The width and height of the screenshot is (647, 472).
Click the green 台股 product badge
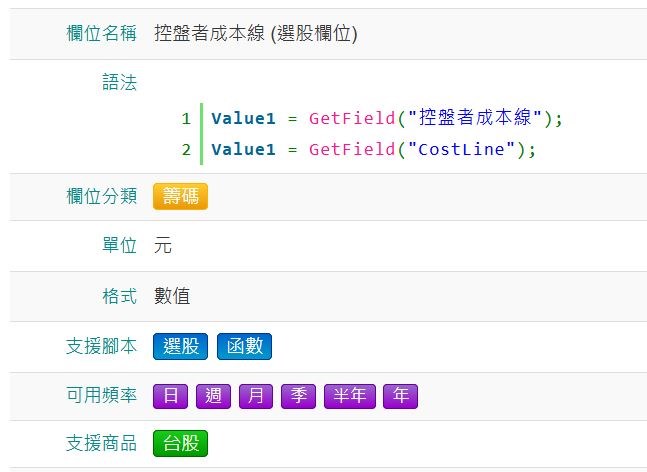(x=180, y=443)
